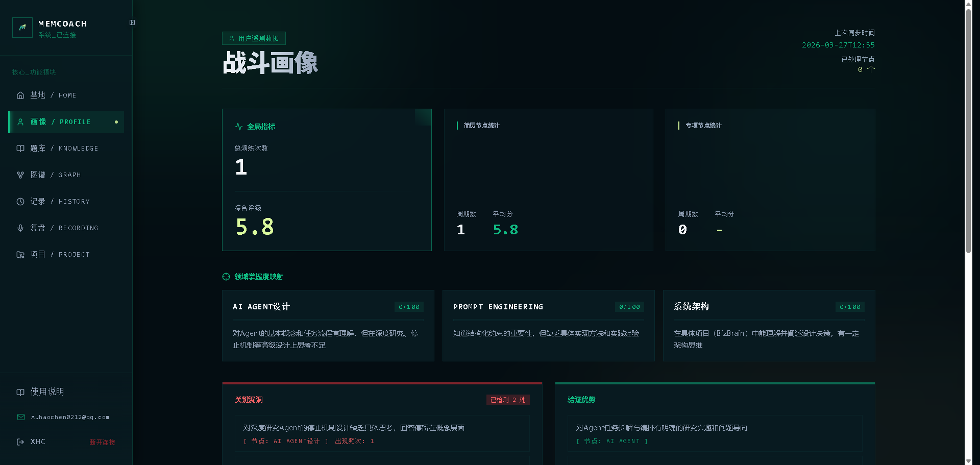
Task: Open 图谱 / GRAPH menu item
Action: (66, 175)
